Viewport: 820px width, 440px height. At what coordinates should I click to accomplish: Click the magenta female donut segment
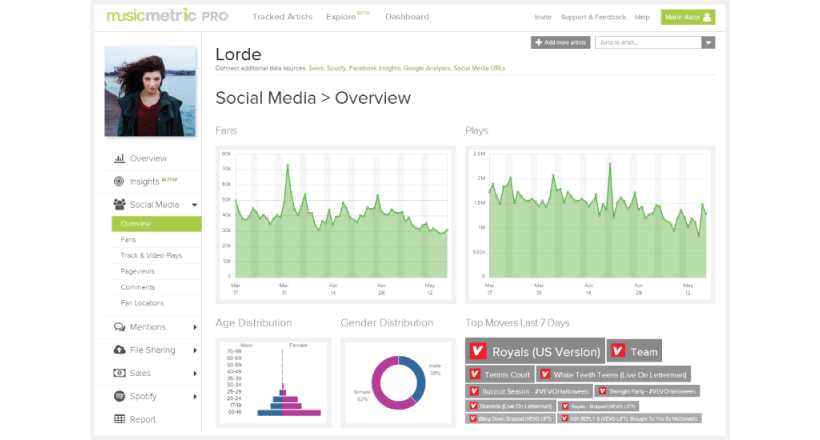[x=378, y=385]
